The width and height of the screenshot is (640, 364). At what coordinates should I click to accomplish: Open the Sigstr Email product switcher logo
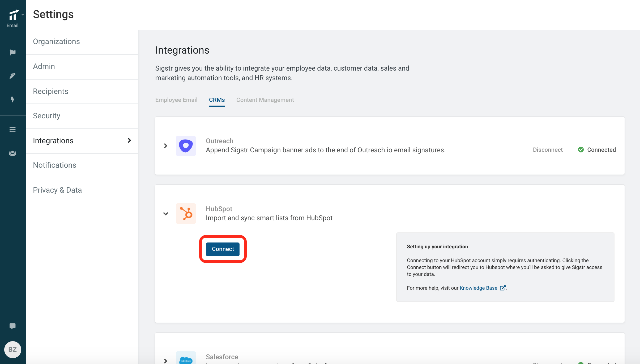tap(13, 15)
